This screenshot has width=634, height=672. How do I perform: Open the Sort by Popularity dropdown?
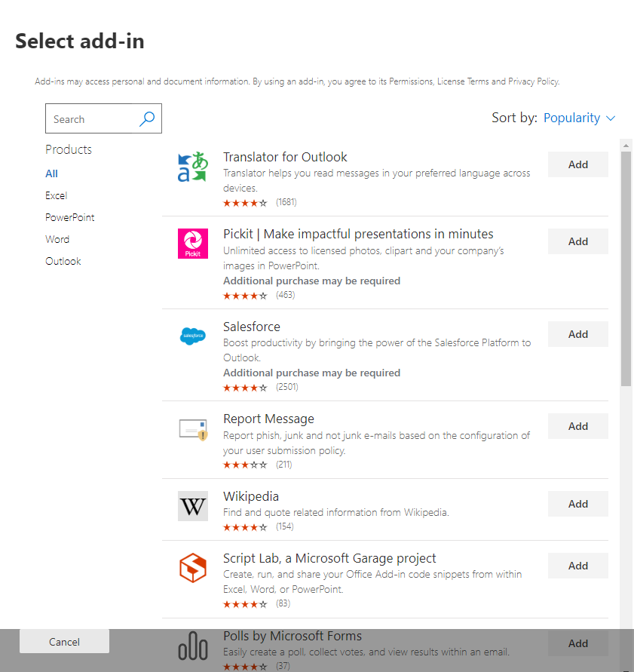pyautogui.click(x=579, y=118)
